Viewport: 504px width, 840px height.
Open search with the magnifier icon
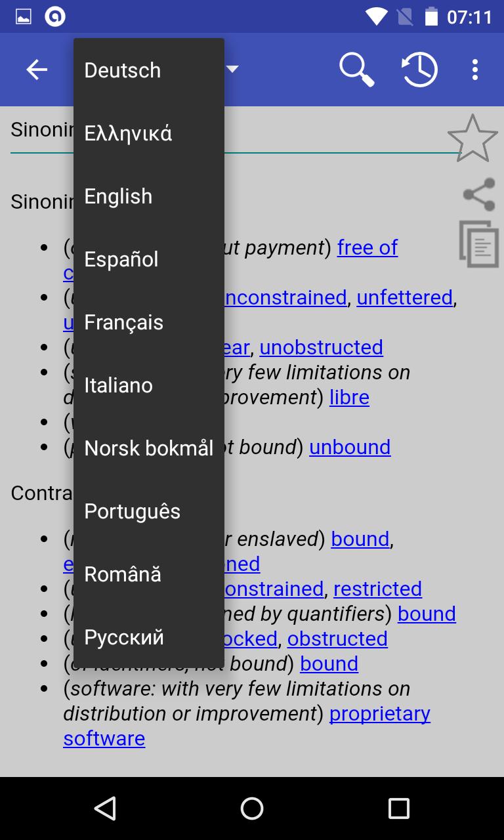click(356, 70)
